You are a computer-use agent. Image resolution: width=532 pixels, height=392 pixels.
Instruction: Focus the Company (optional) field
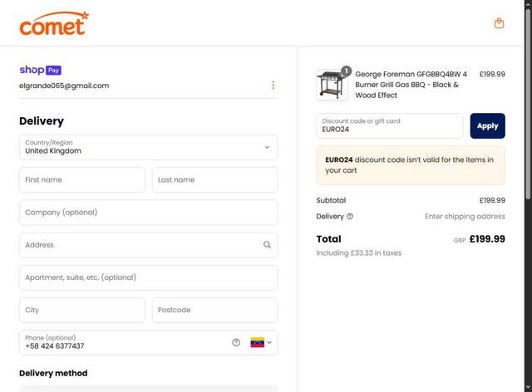(148, 213)
